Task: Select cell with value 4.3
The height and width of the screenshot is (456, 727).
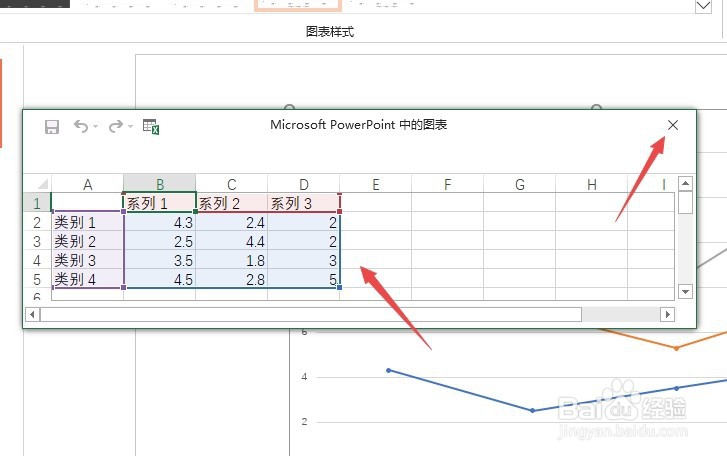Action: (159, 222)
